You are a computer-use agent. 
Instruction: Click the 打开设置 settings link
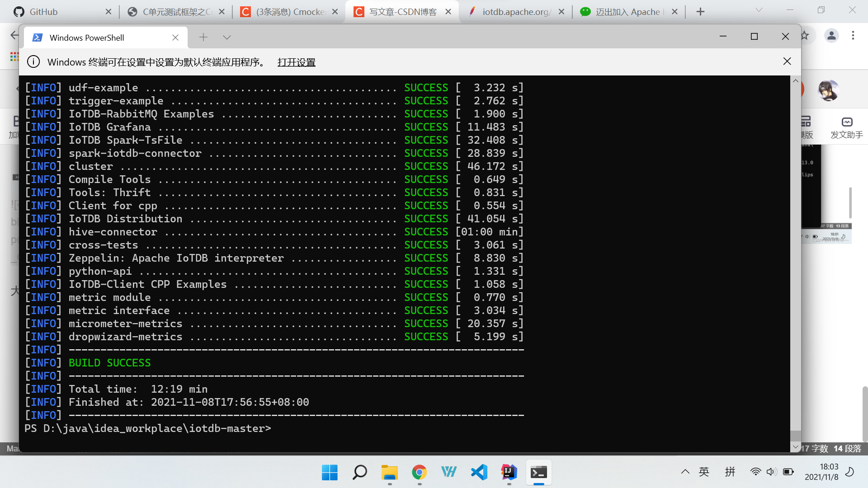296,62
